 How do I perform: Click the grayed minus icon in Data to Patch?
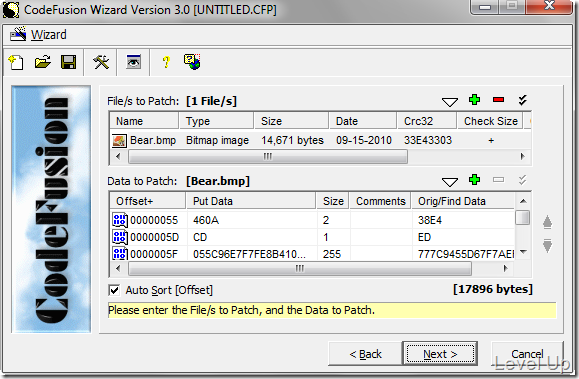point(498,180)
